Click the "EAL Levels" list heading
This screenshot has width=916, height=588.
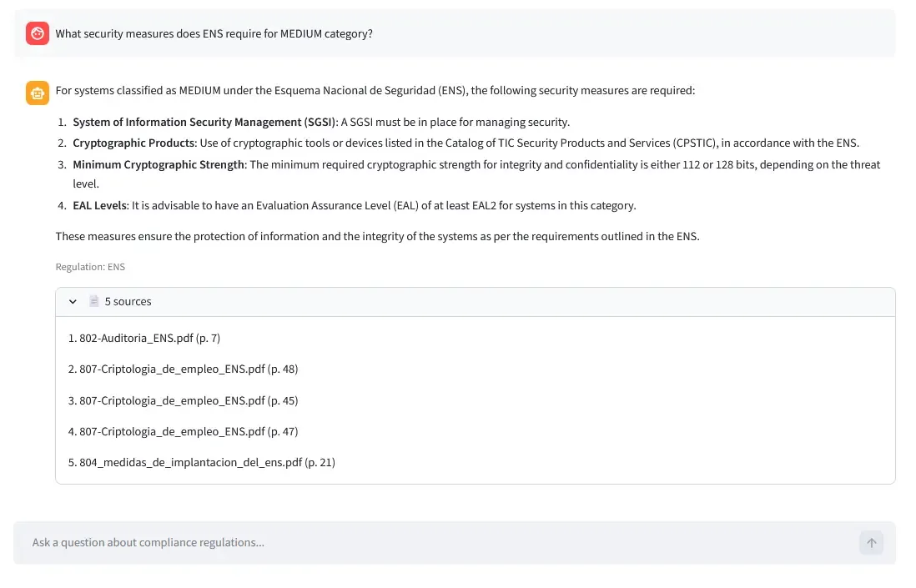point(99,205)
